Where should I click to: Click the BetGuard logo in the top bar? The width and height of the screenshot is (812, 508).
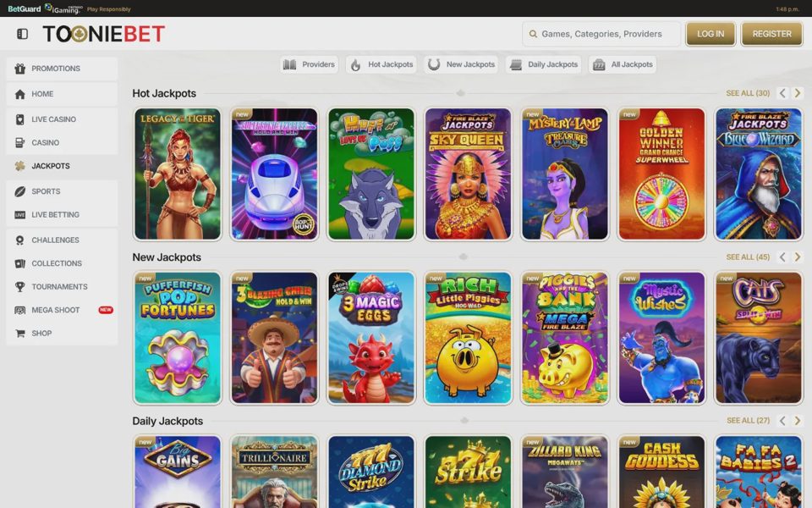coord(25,8)
